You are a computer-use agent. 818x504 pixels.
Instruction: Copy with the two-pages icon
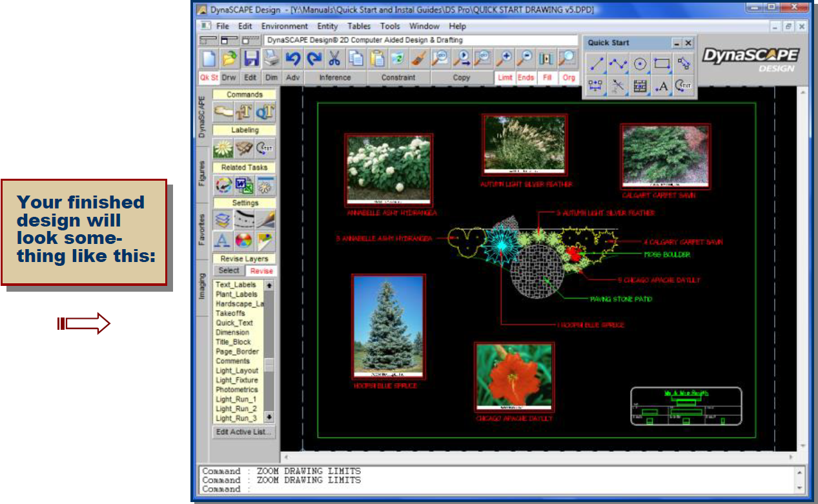pos(355,59)
